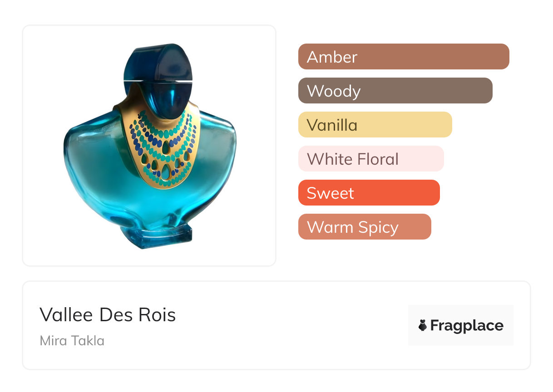Click the Mira Takla brand name
The image size is (553, 392).
coord(72,341)
